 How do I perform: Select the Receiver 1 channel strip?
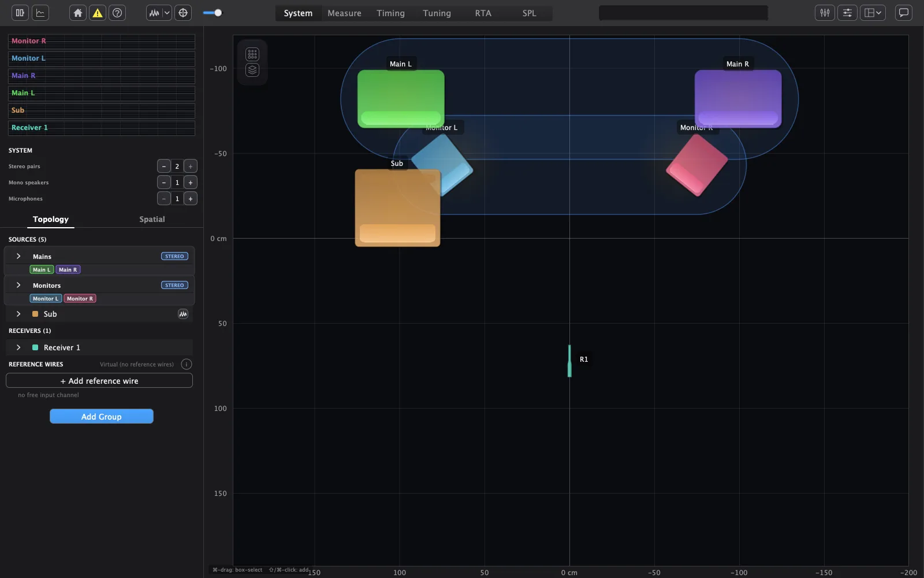102,128
